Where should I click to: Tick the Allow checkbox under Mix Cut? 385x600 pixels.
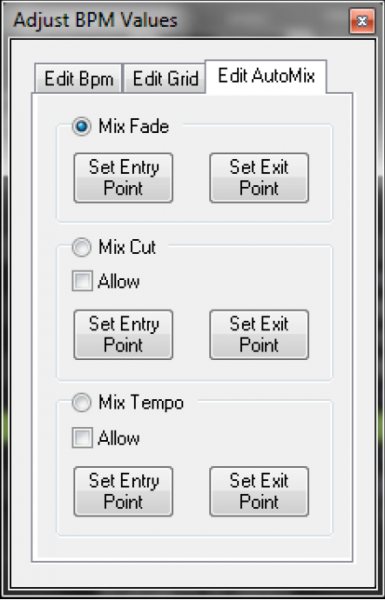click(x=82, y=281)
